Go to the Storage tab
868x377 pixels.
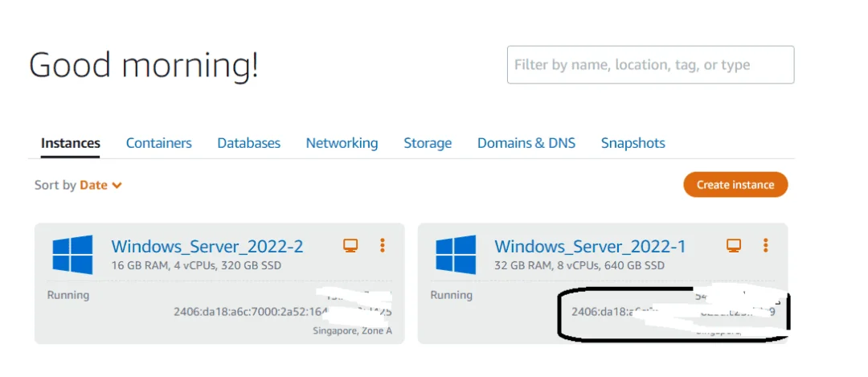pyautogui.click(x=428, y=143)
